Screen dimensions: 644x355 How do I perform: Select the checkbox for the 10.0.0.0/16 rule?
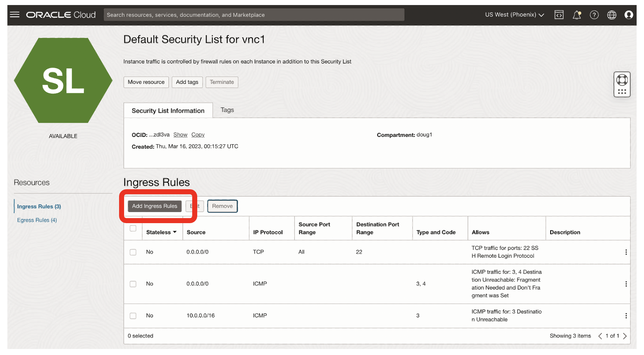click(x=133, y=315)
